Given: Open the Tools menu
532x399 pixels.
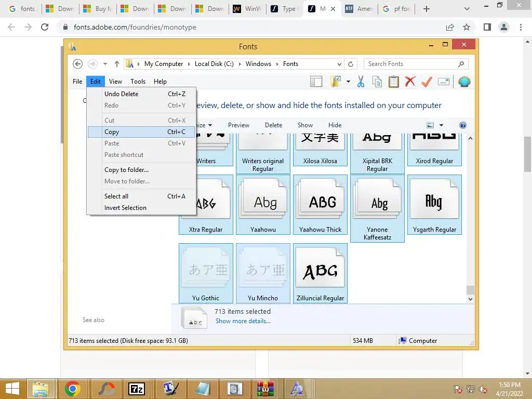Looking at the screenshot, I should pos(138,82).
